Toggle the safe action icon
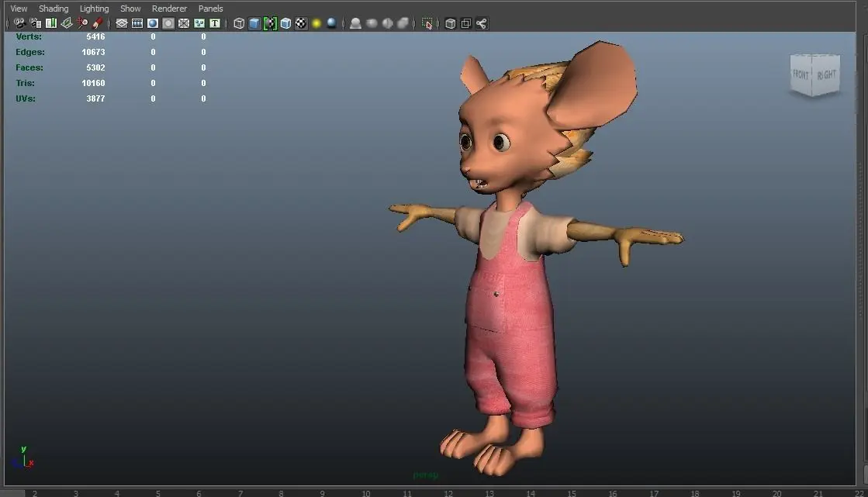The width and height of the screenshot is (868, 497). [199, 23]
